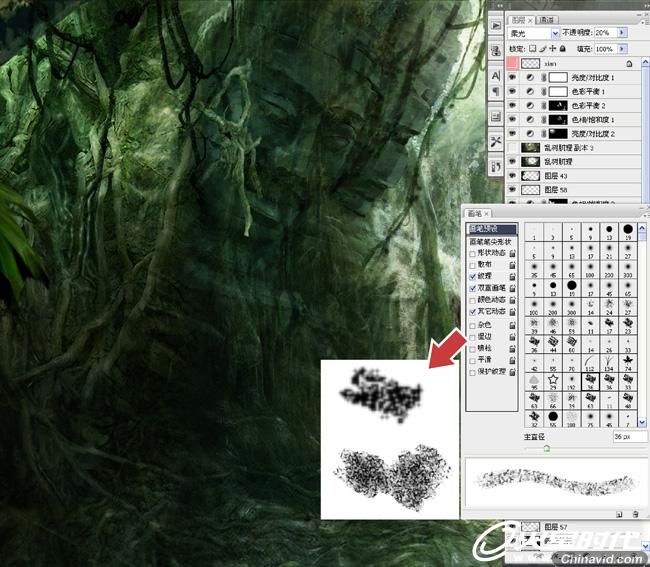Screen dimensions: 650x567
Task: Click layer mask thumbnail of 色彩平衡 2
Action: tap(558, 106)
